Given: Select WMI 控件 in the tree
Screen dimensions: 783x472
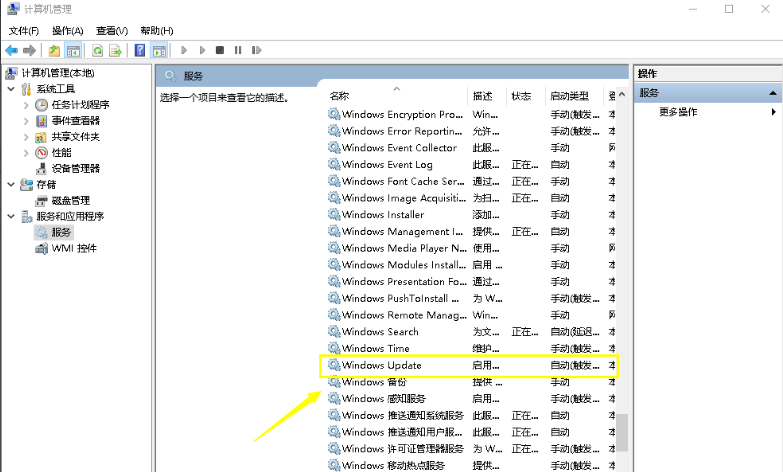Looking at the screenshot, I should point(73,249).
